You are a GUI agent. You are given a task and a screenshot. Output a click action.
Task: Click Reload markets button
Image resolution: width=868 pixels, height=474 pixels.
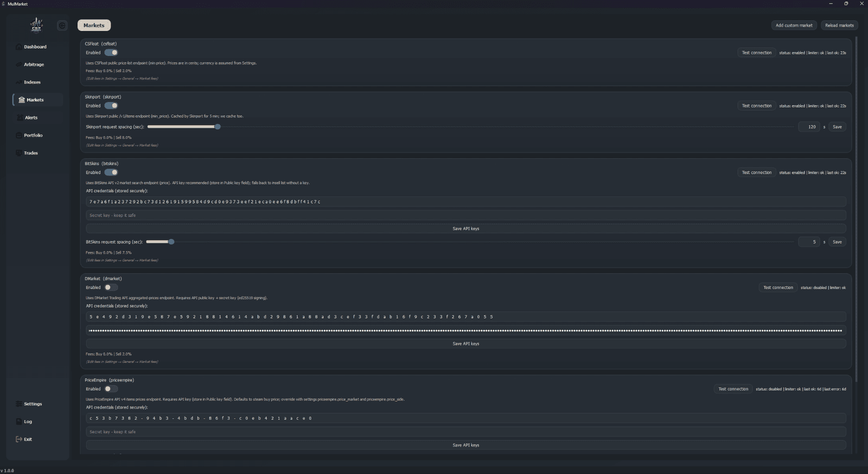tap(839, 26)
